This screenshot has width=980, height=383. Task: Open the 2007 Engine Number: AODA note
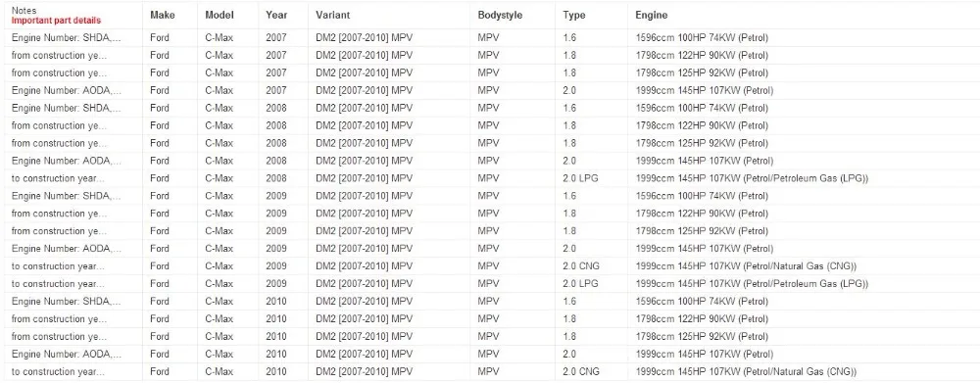67,90
